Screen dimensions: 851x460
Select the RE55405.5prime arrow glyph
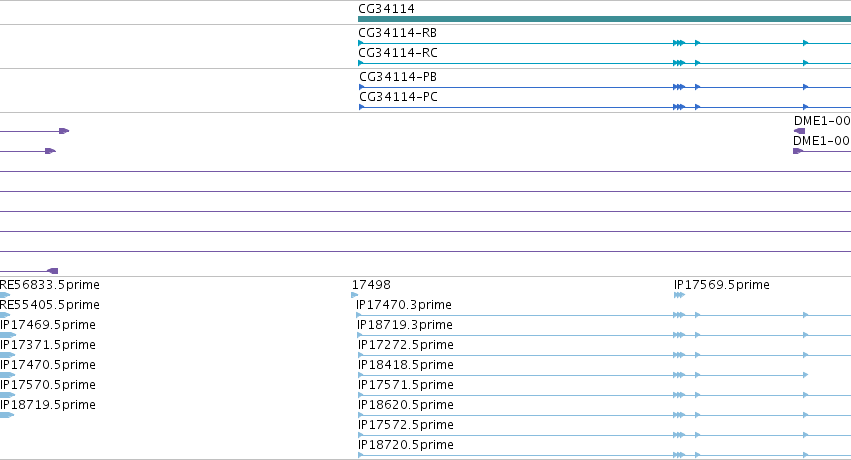click(x=5, y=315)
